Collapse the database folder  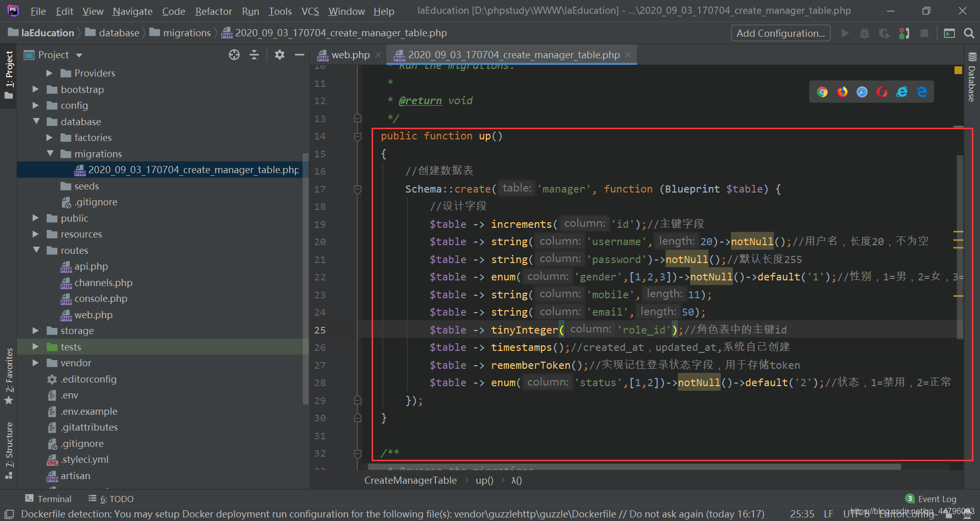coord(36,122)
